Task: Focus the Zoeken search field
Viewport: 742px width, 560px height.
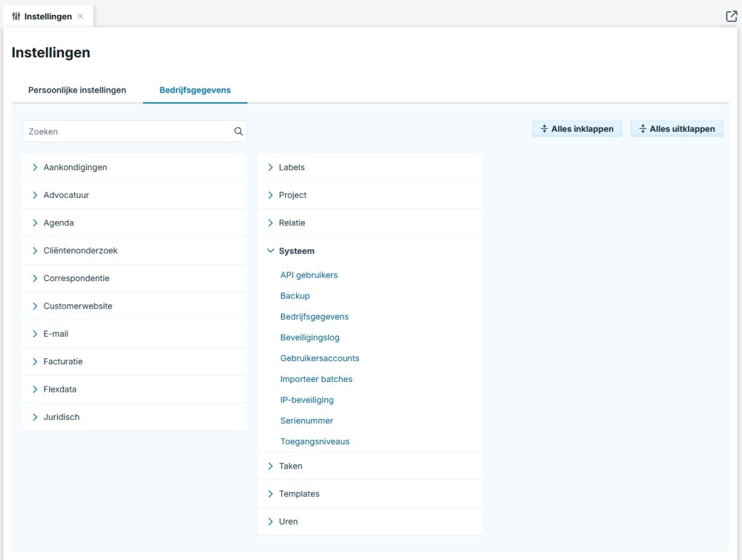Action: tap(135, 131)
